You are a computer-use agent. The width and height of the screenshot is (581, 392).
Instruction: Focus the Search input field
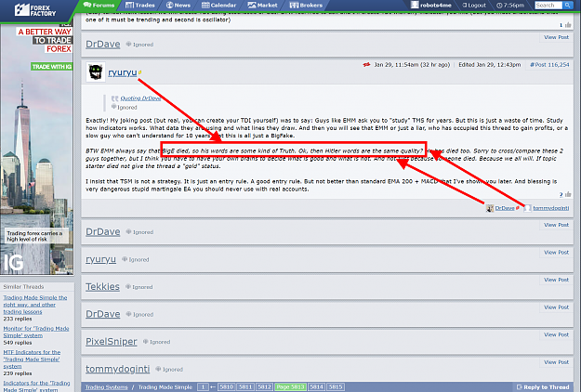pyautogui.click(x=548, y=6)
